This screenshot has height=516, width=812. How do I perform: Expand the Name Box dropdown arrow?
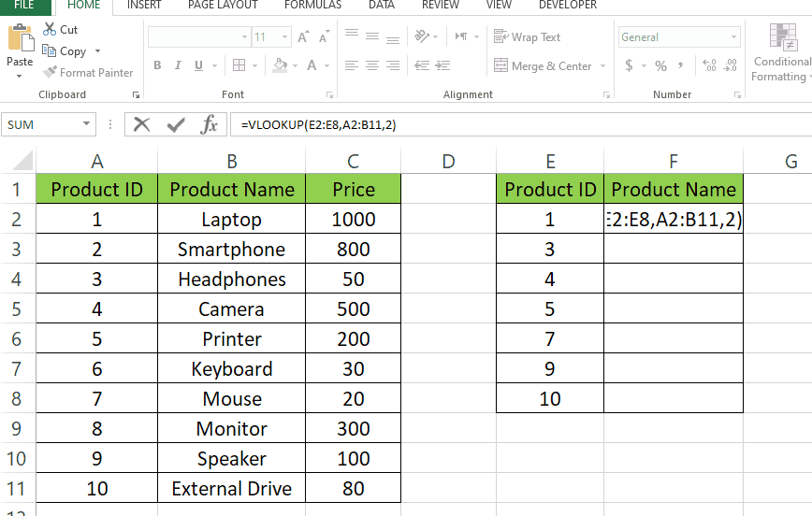pos(86,123)
